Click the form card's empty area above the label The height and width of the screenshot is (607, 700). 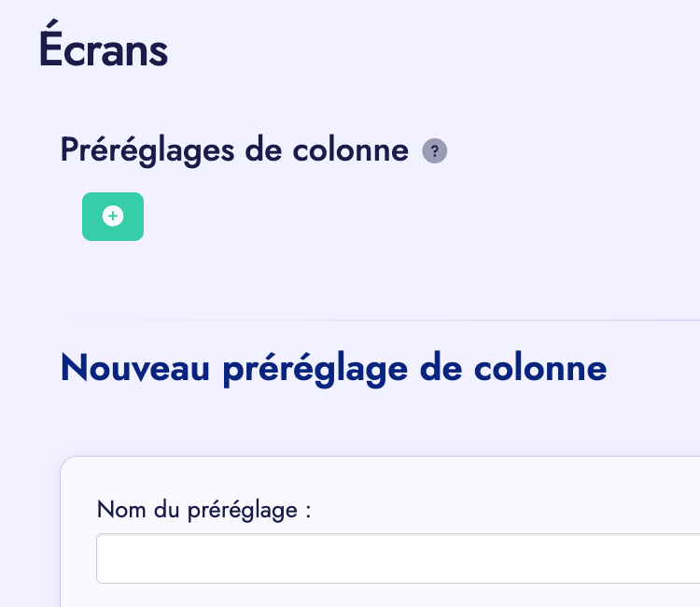click(373, 476)
